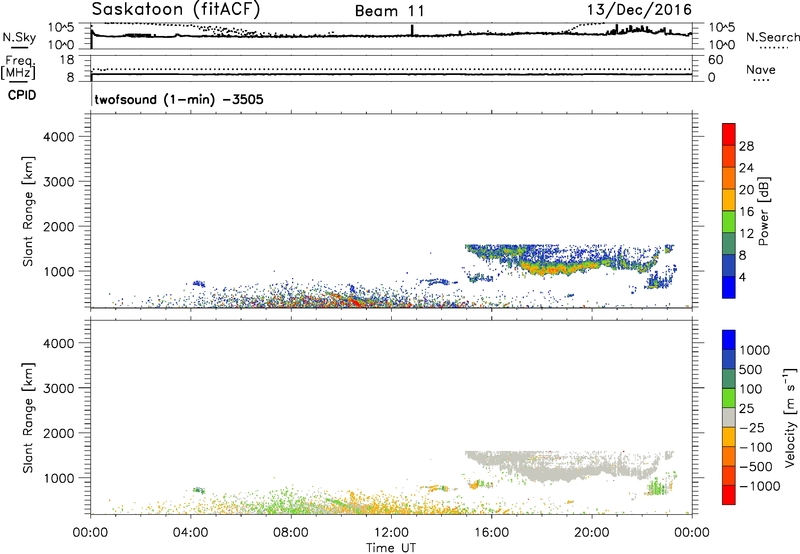Image resolution: width=800 pixels, height=554 pixels.
Task: Click the "20:00" time axis label
Action: click(592, 533)
